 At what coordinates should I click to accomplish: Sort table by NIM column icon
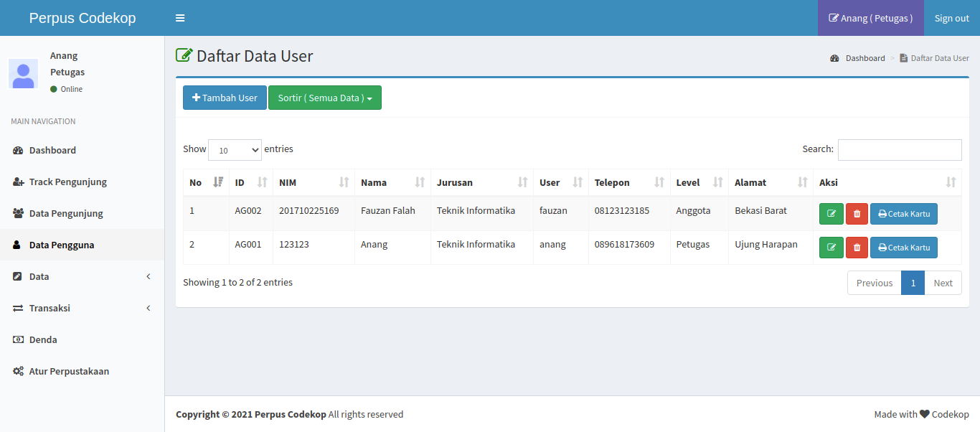point(344,182)
